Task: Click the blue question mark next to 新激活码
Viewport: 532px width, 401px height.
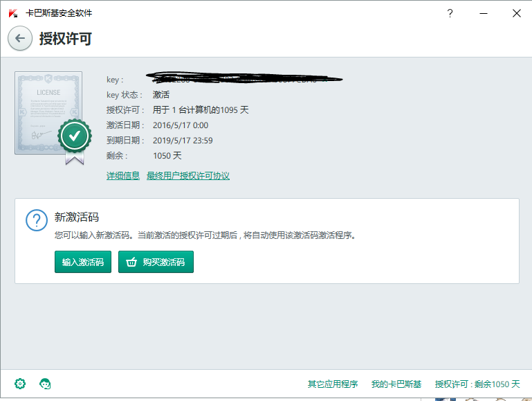Action: click(x=37, y=220)
